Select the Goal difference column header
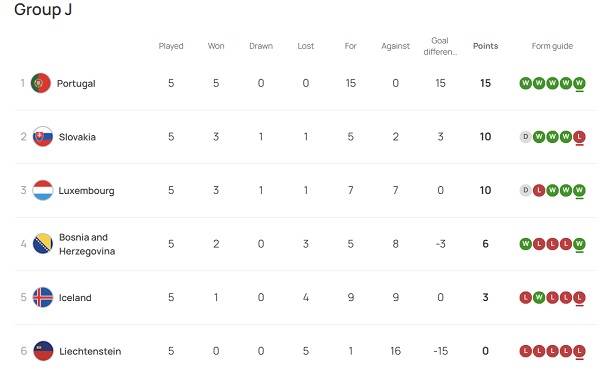Viewport: 600px width, 375px height. pyautogui.click(x=440, y=46)
